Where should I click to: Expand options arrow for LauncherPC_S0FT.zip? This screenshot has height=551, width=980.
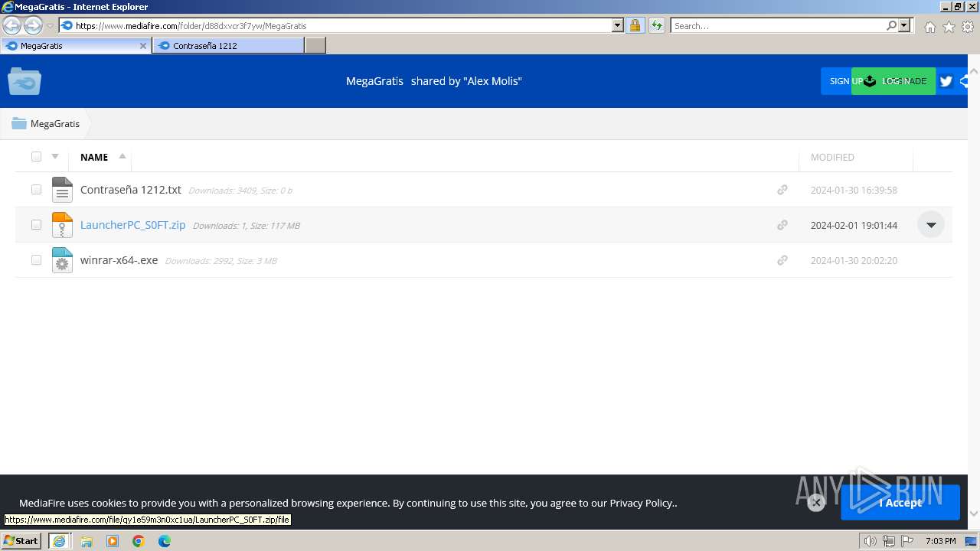click(x=931, y=225)
